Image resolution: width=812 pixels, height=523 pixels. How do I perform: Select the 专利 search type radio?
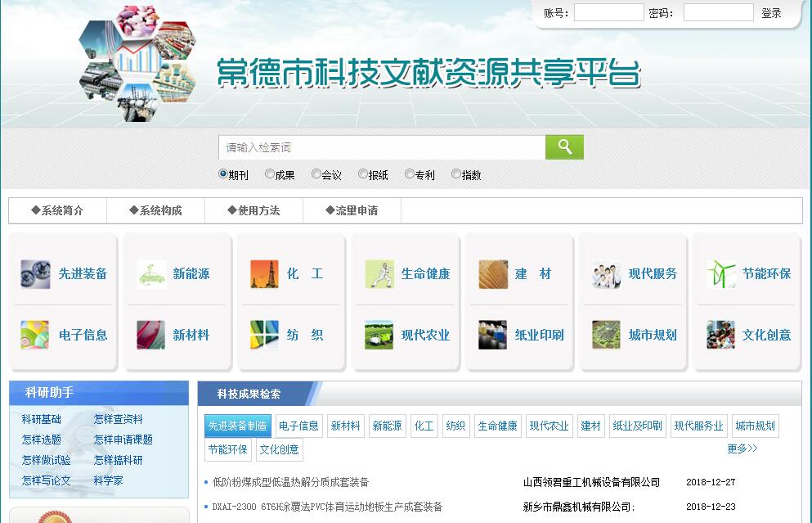pos(410,174)
